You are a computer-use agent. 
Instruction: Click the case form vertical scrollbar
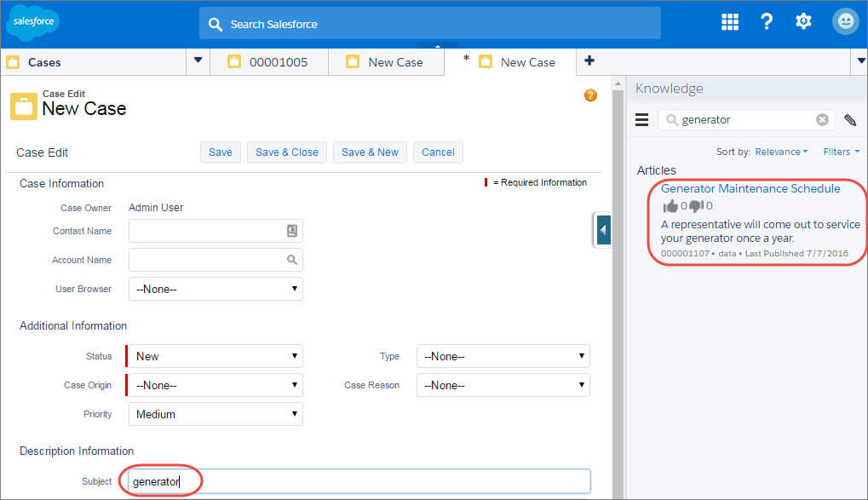point(618,294)
